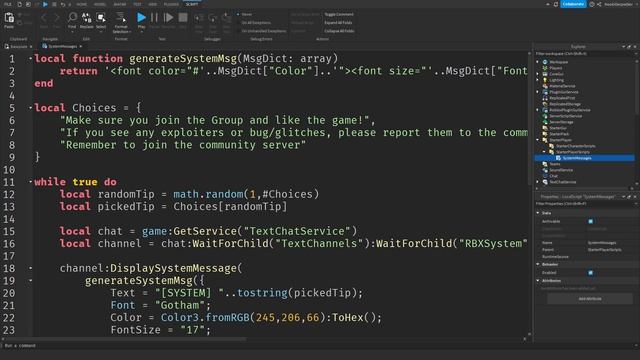The image size is (640, 360).
Task: Select the On All Exceptions option
Action: point(256,23)
